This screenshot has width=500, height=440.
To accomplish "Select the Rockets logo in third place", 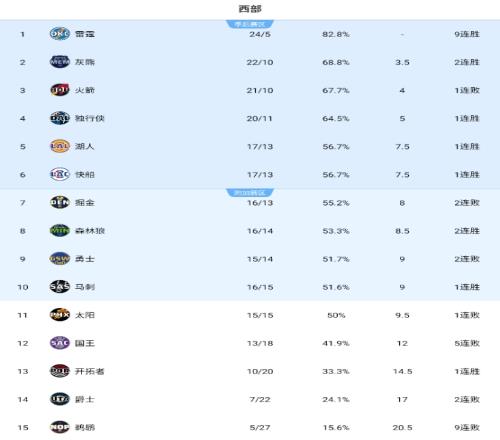I will click(60, 90).
